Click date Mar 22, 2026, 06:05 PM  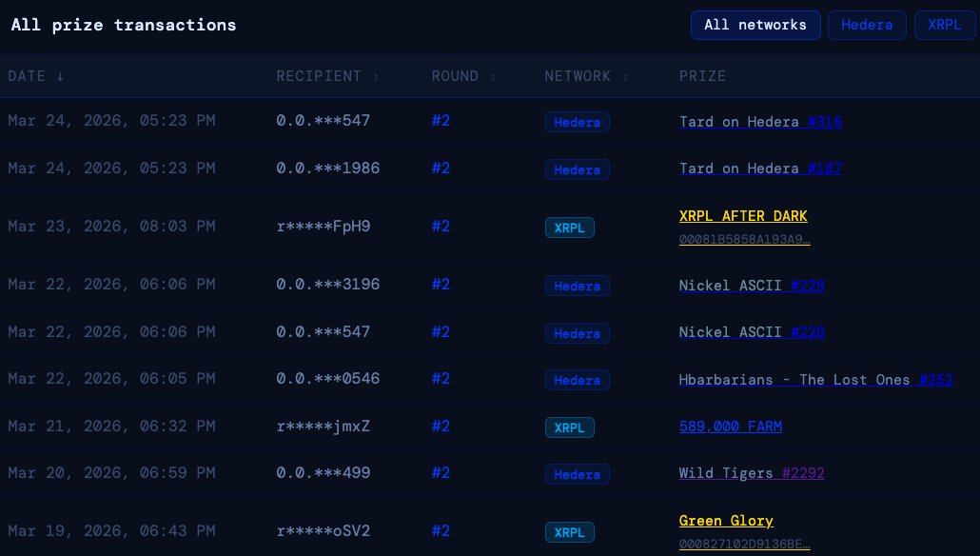[x=111, y=379]
